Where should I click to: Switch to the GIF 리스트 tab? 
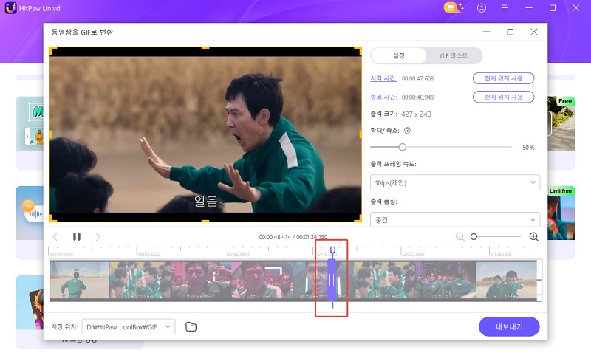(x=454, y=55)
